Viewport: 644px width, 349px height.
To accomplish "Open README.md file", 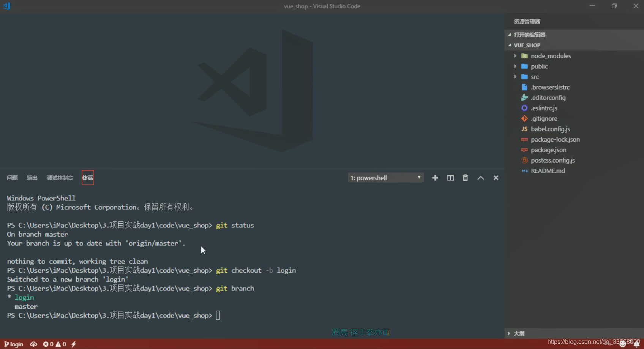I will pos(548,171).
